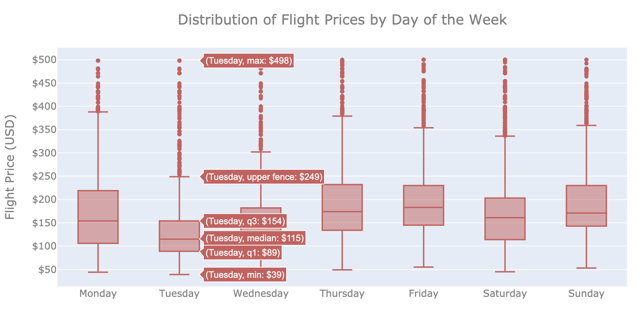Image resolution: width=644 pixels, height=310 pixels.
Task: Click the $500 y-axis tick label
Action: (44, 60)
